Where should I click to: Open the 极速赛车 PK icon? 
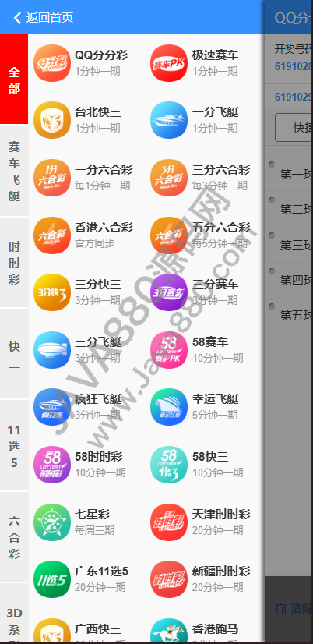click(169, 63)
